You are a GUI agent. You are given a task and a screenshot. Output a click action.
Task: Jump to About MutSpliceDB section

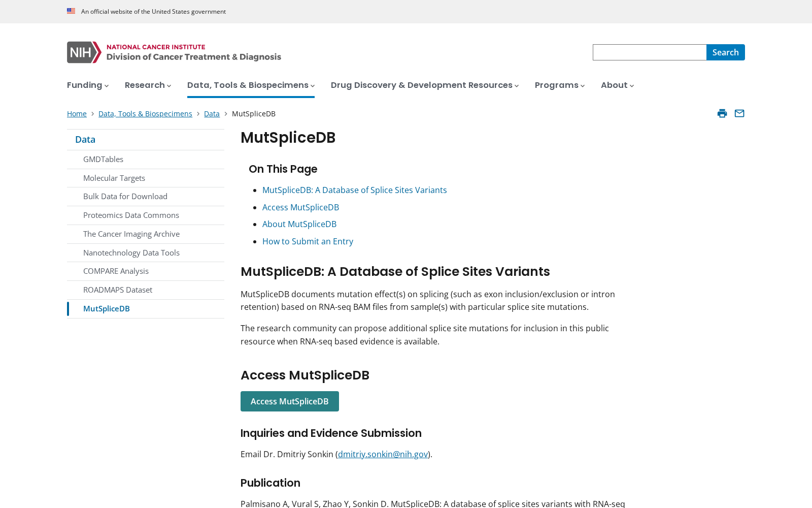(x=299, y=224)
